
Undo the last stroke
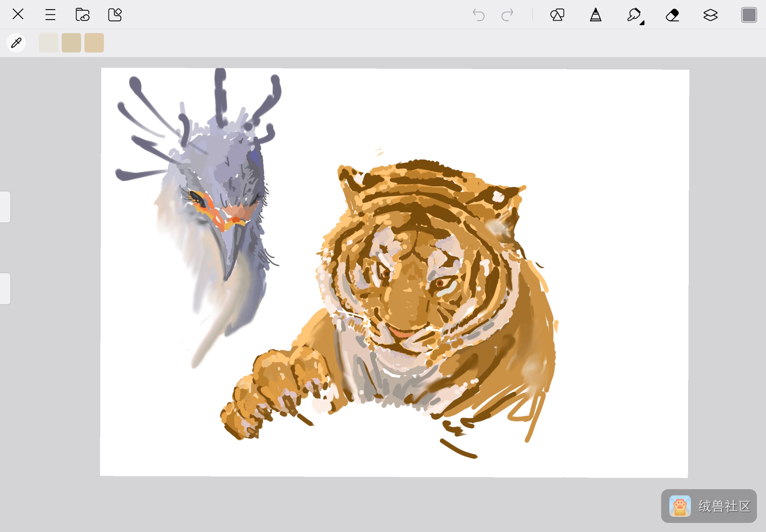pyautogui.click(x=478, y=15)
